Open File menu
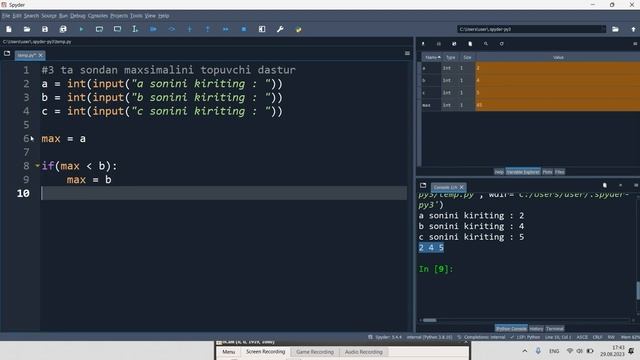This screenshot has height=360, width=640. [x=6, y=16]
